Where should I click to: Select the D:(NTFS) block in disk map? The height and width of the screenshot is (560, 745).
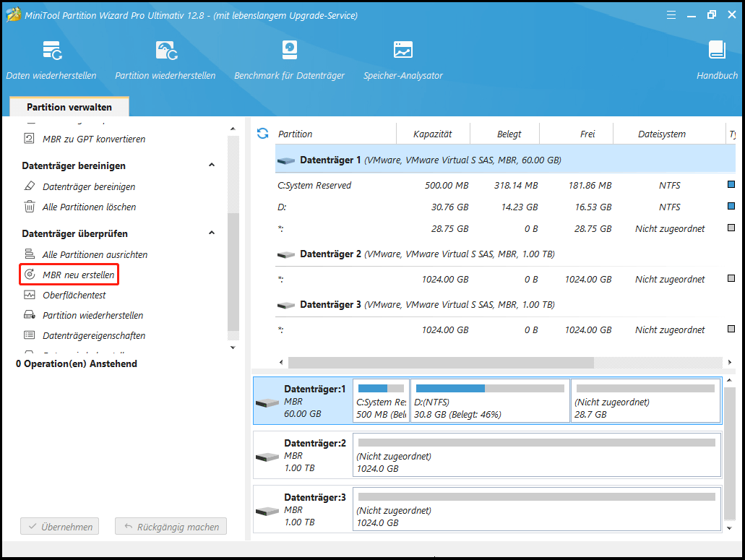pyautogui.click(x=490, y=401)
